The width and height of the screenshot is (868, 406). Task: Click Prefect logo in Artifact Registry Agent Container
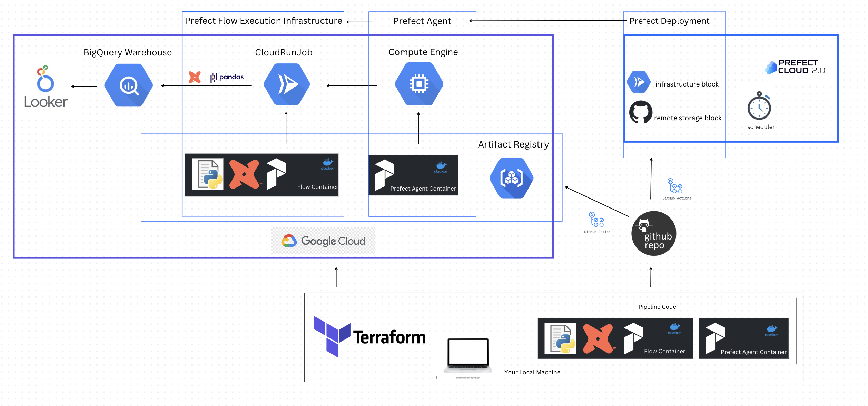click(384, 175)
